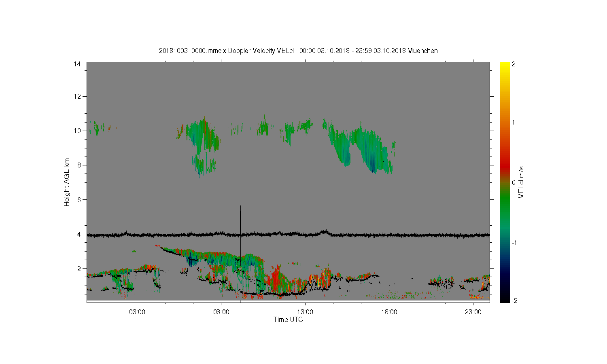607x364 pixels.
Task: Click the colorbar value -2 label
Action: 514,301
